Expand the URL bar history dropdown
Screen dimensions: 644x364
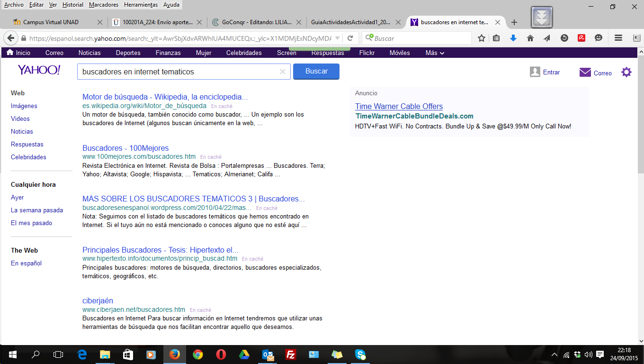coord(337,38)
